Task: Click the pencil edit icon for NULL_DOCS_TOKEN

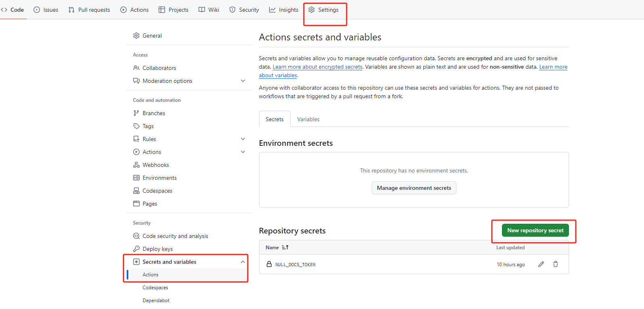Action: pyautogui.click(x=541, y=264)
